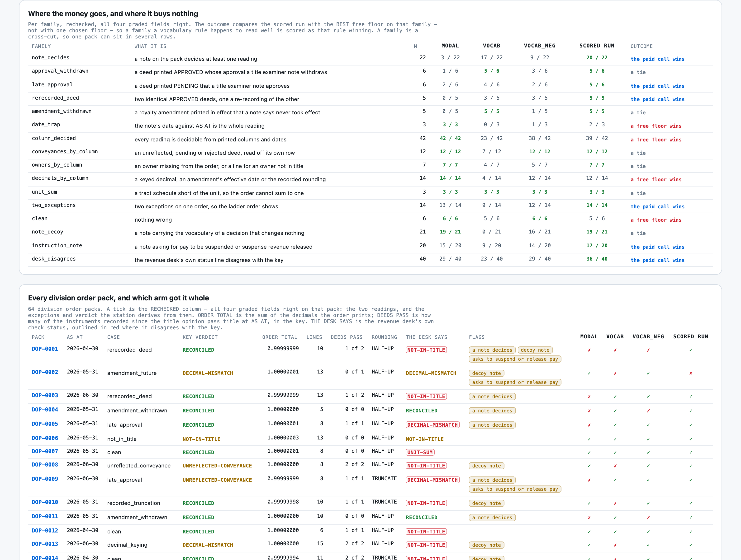The height and width of the screenshot is (560, 741).
Task: Select scored run value "36 / 40"
Action: 597,259
